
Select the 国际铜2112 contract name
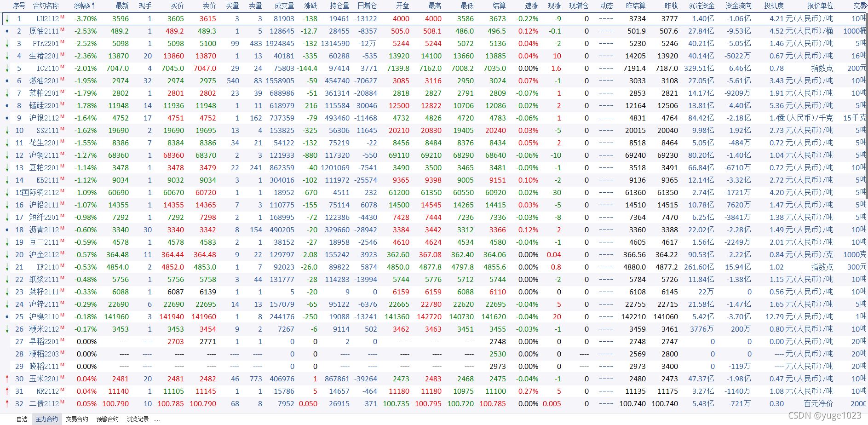click(x=40, y=193)
